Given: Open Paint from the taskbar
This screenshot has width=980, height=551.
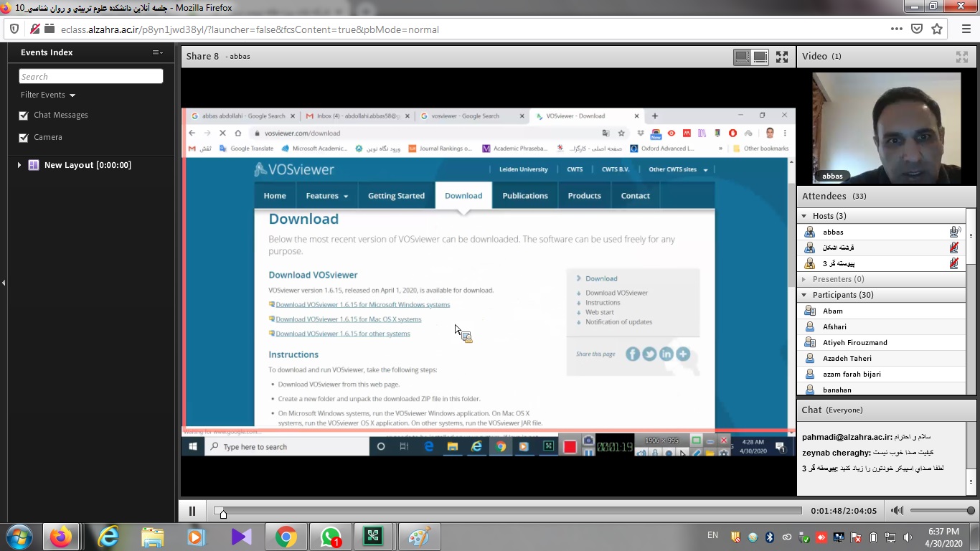Looking at the screenshot, I should (x=418, y=537).
